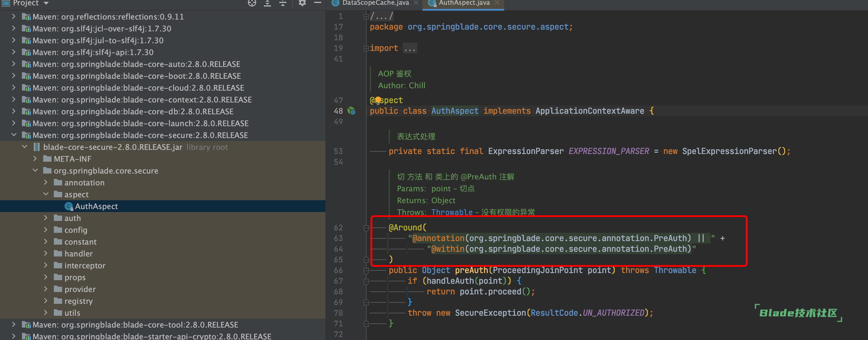The width and height of the screenshot is (868, 340).
Task: Close the AuthAspect.java tab
Action: pos(497,3)
